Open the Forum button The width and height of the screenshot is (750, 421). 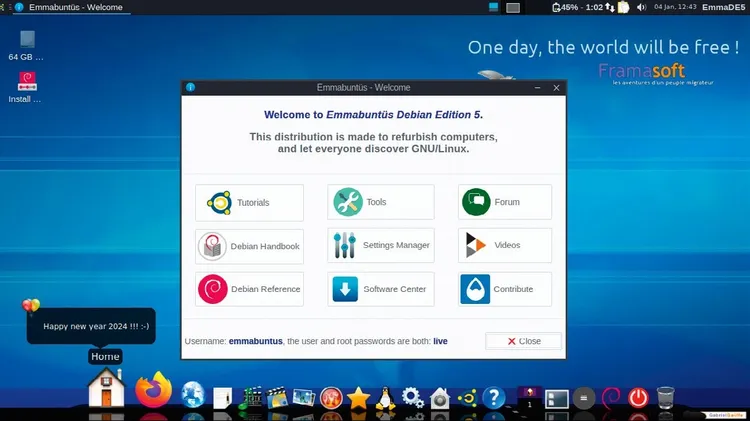tap(505, 202)
